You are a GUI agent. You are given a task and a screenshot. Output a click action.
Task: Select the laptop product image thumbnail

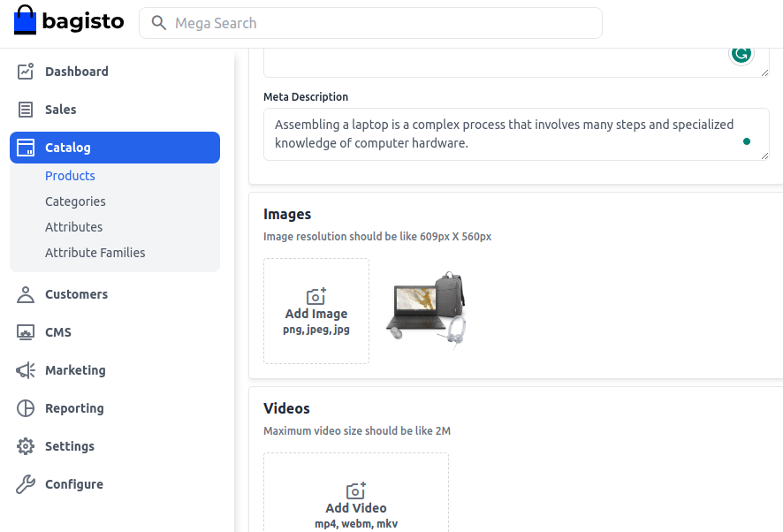pyautogui.click(x=427, y=308)
